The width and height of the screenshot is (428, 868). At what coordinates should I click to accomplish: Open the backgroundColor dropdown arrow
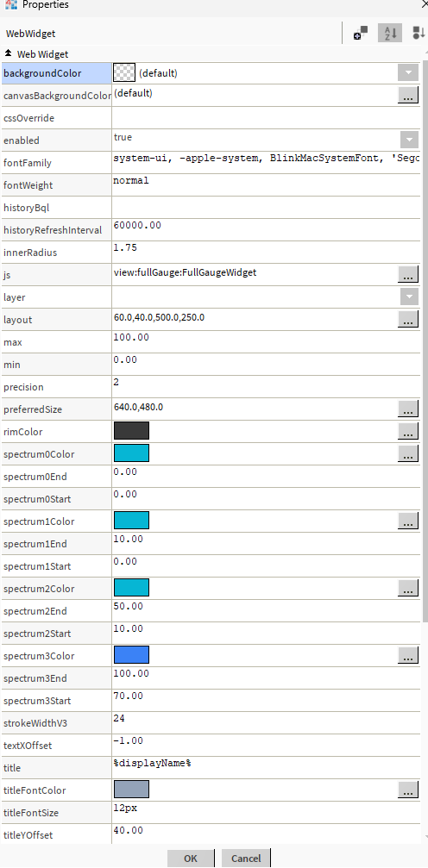[407, 72]
